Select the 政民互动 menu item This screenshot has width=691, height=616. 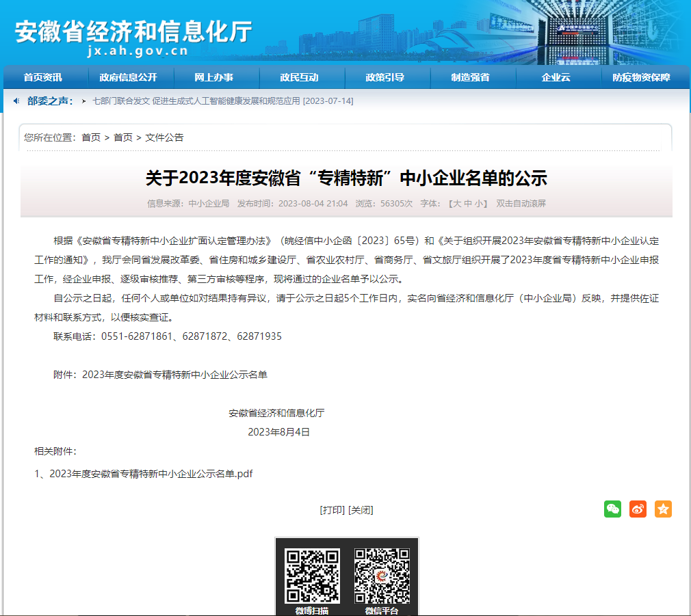coord(299,77)
